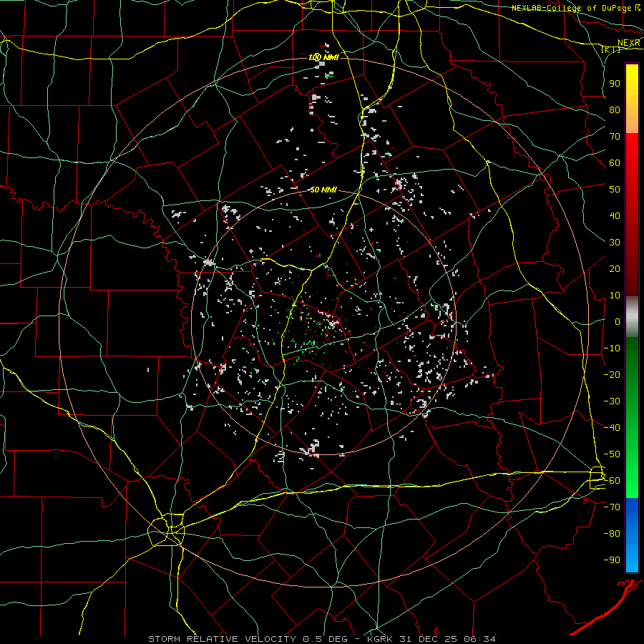
Task: Click the "-40" scale value
Action: pos(612,428)
